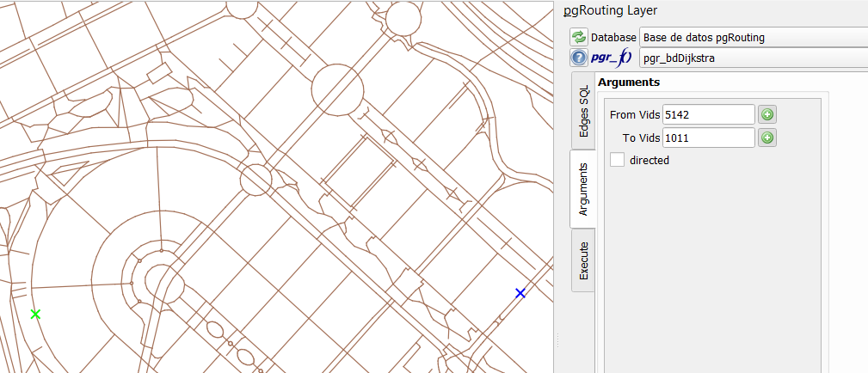The width and height of the screenshot is (868, 373).
Task: Click the From Vids input field
Action: click(709, 114)
